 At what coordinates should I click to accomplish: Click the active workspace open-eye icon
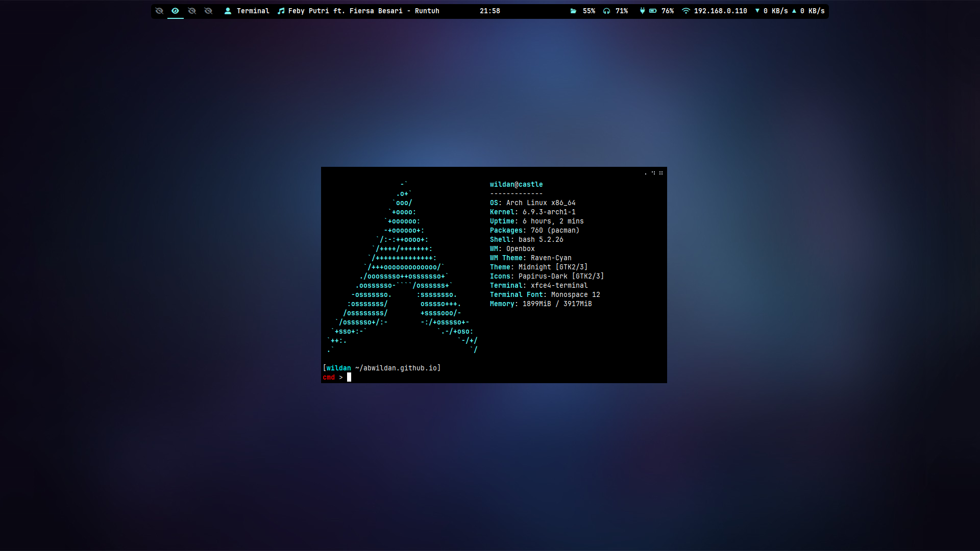click(175, 11)
